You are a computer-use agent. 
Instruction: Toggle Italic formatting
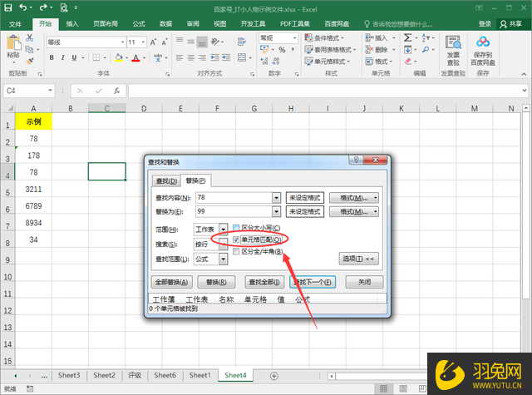tap(63, 57)
